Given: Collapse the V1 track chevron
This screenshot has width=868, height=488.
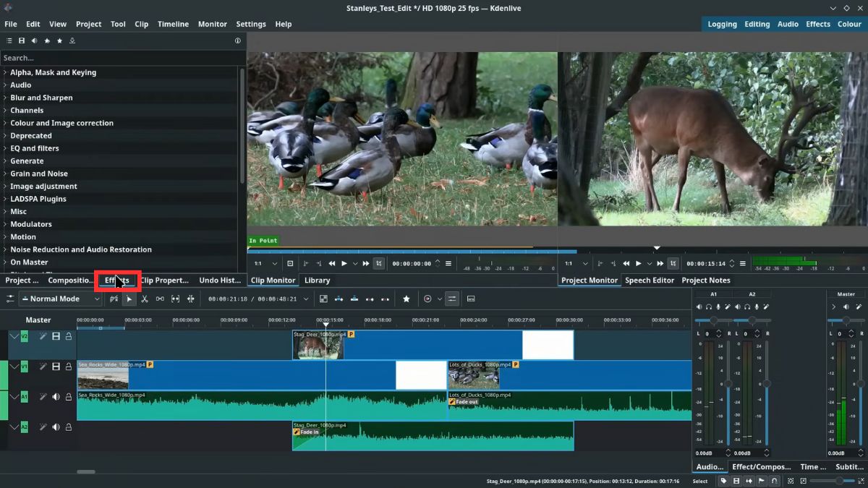Looking at the screenshot, I should (x=14, y=367).
